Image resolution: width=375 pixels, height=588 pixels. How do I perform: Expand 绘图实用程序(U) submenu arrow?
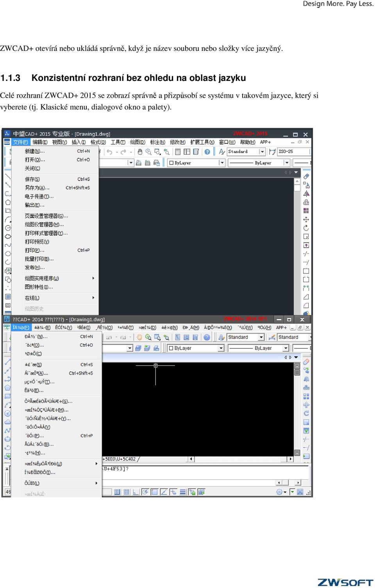(x=93, y=278)
